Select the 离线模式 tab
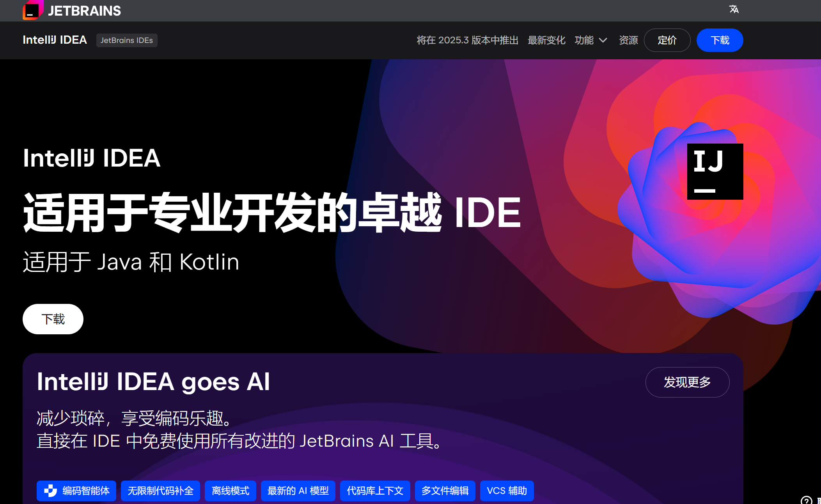The image size is (821, 504). click(230, 491)
